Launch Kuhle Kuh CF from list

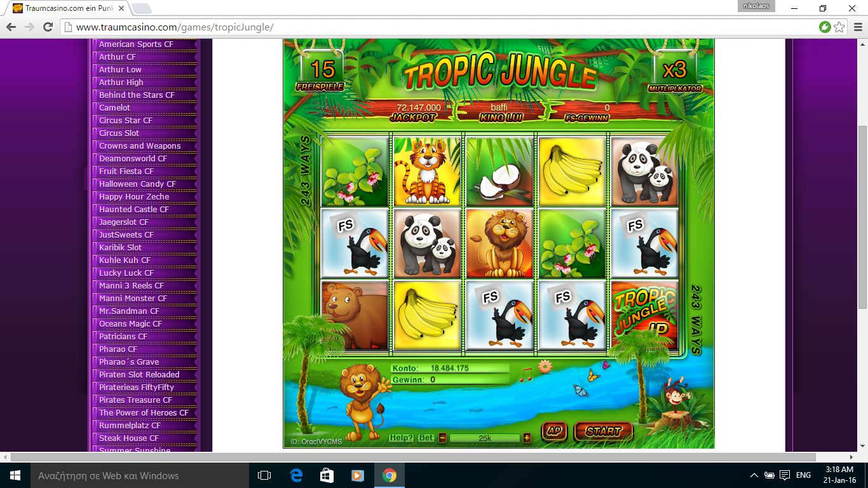125,260
